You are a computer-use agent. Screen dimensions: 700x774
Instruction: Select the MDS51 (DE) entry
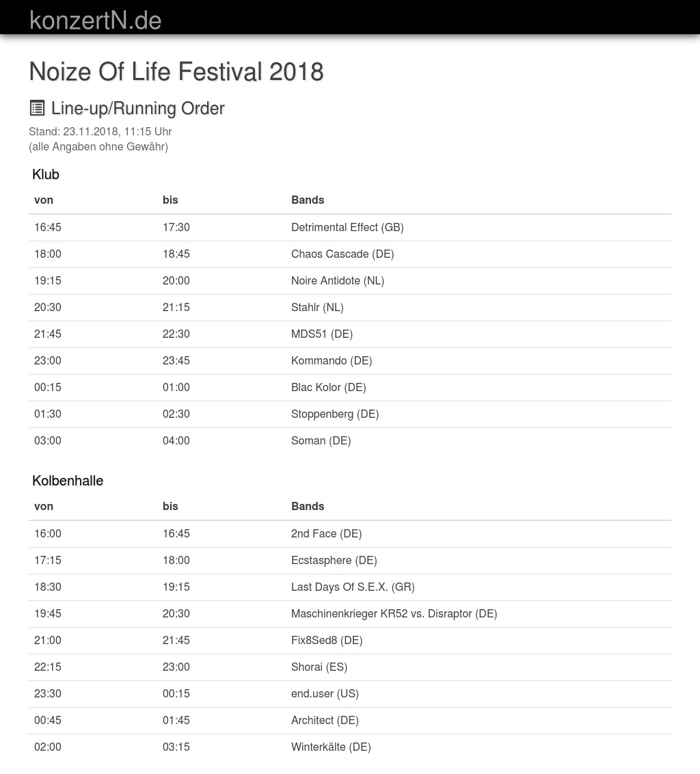pyautogui.click(x=322, y=334)
